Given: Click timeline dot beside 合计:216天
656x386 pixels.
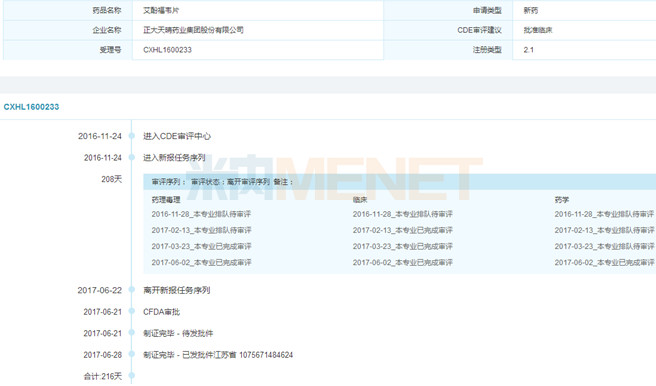Looking at the screenshot, I should (132, 376).
